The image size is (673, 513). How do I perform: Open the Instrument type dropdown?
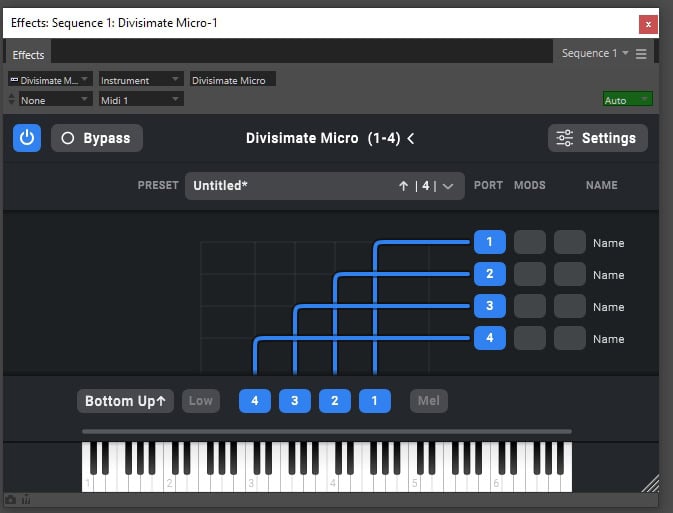141,80
